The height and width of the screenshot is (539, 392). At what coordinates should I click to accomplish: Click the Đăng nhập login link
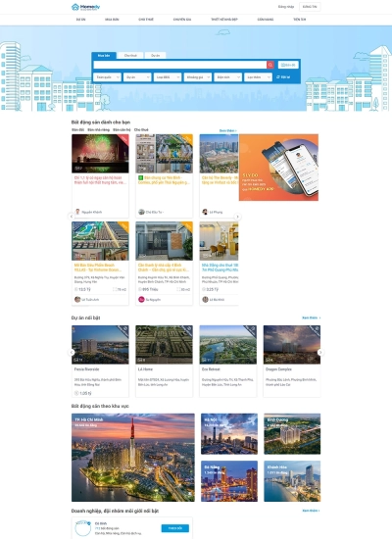point(286,7)
